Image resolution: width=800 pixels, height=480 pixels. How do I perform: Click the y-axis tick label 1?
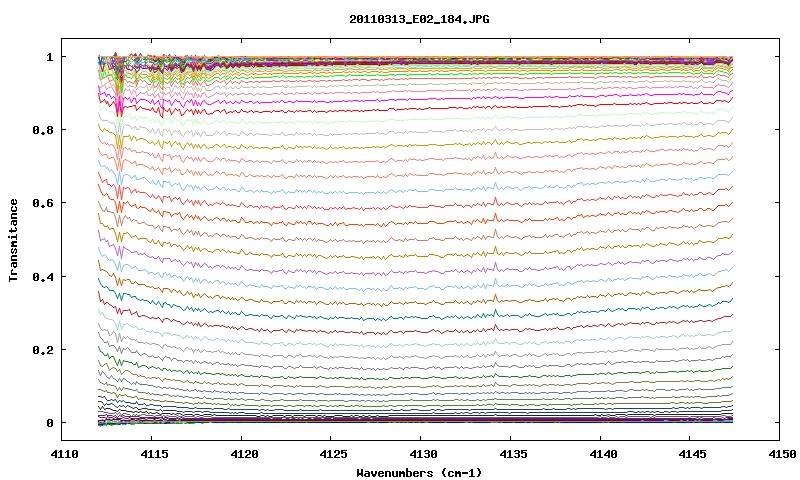(49, 57)
